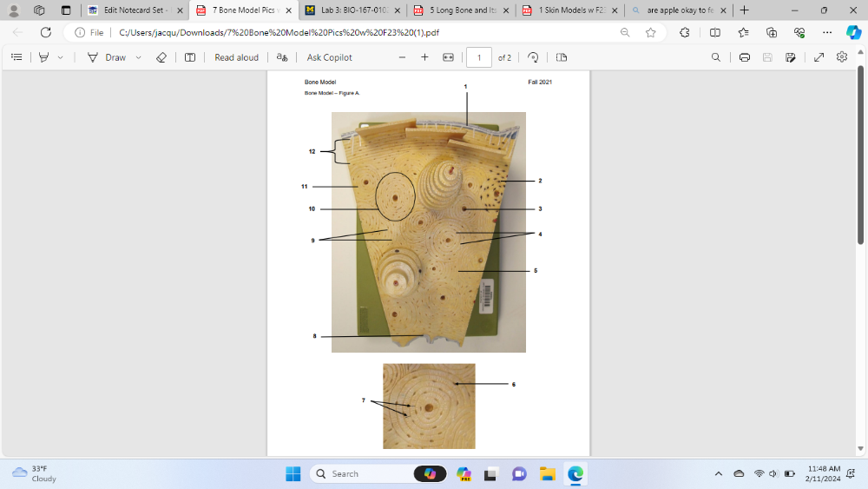Click the Rotate page icon
Screen dimensions: 868x489
[x=533, y=57]
